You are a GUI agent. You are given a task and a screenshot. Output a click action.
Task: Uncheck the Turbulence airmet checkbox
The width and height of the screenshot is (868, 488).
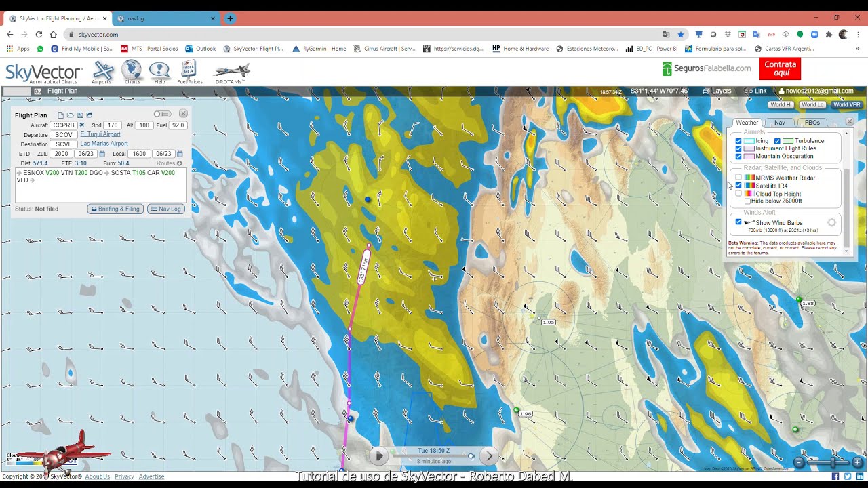pyautogui.click(x=777, y=141)
